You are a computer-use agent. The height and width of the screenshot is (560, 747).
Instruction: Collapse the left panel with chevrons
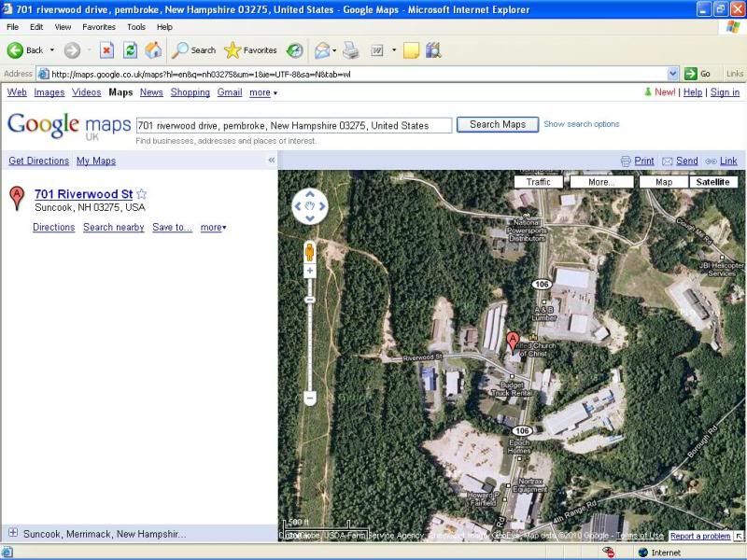[x=271, y=161]
